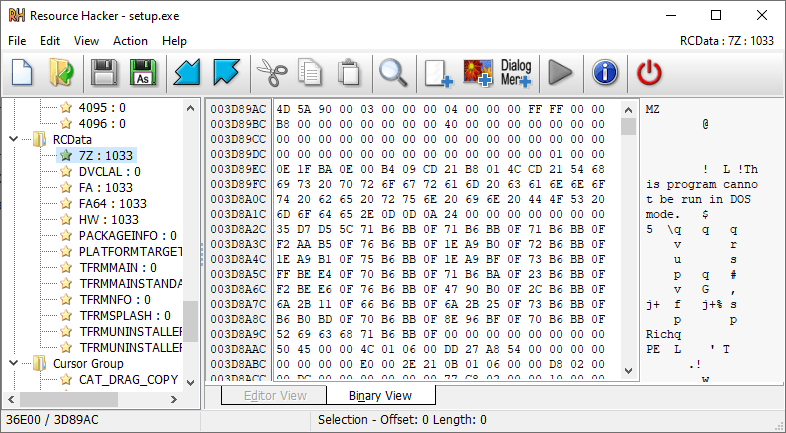Image resolution: width=786 pixels, height=433 pixels.
Task: Click the status bar 36E00 / 3D89AC text
Action: 52,419
